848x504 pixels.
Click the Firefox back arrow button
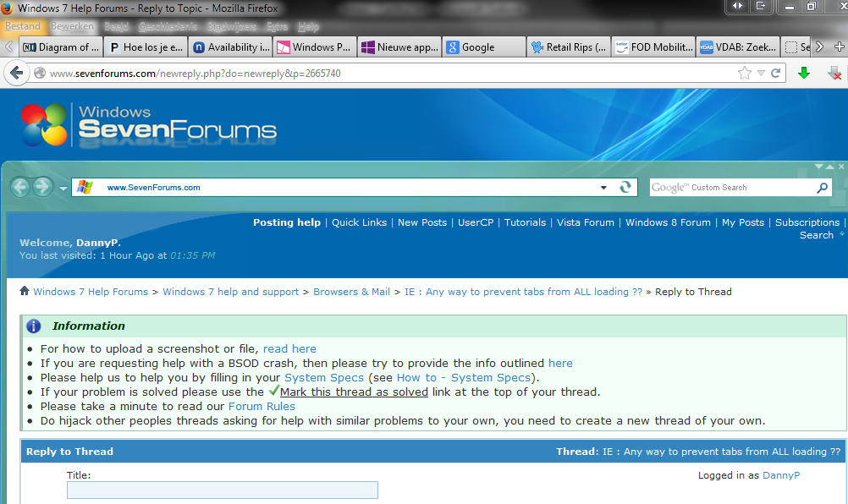pyautogui.click(x=17, y=73)
